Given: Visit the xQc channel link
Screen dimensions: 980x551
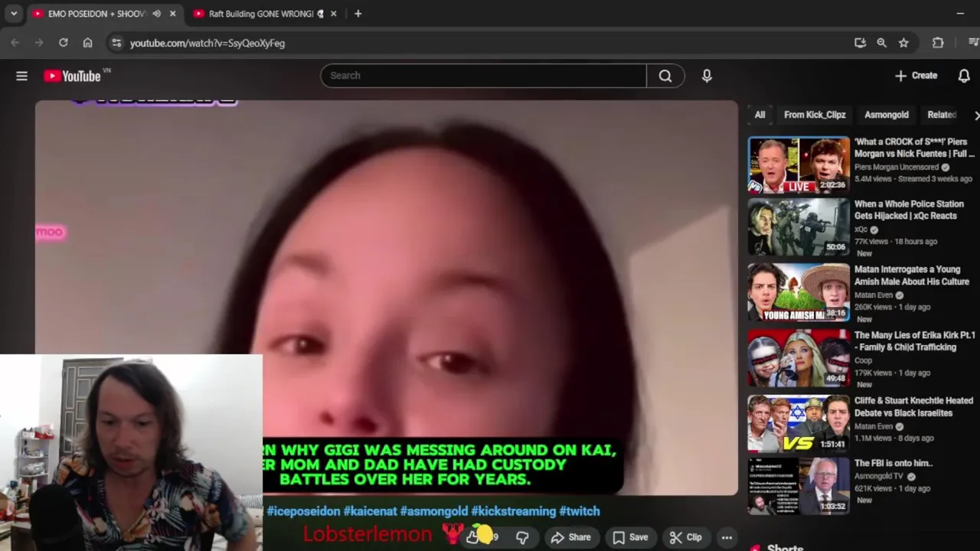Looking at the screenshot, I should coord(861,230).
